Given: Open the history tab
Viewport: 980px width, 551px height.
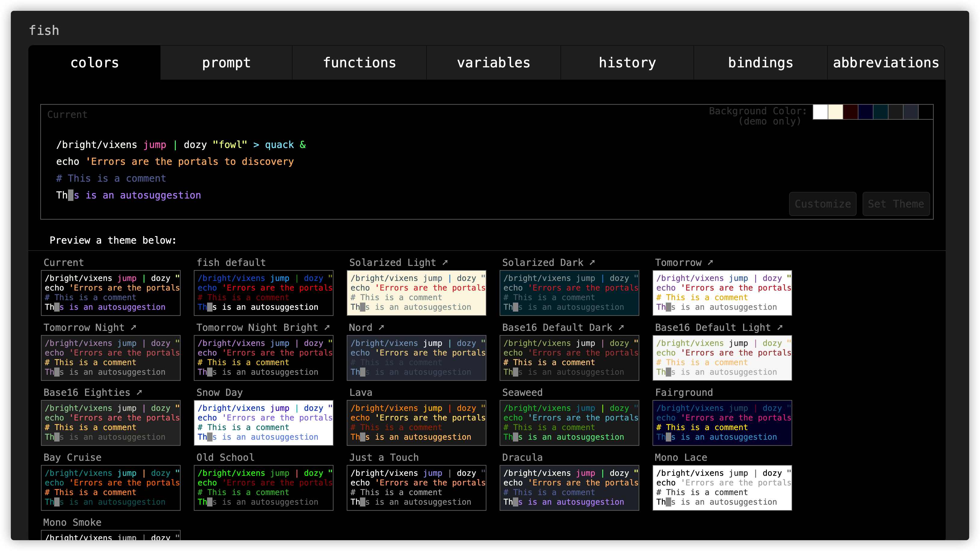Looking at the screenshot, I should pyautogui.click(x=627, y=63).
